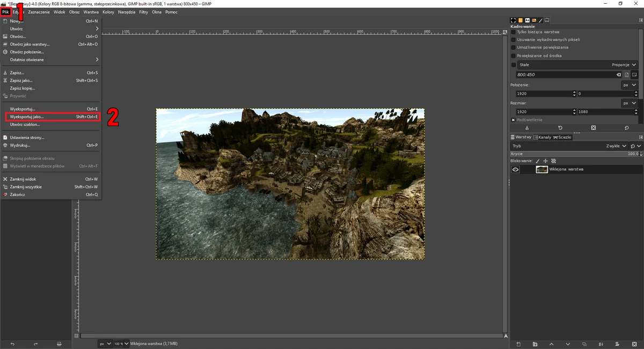Raise the layer with up arrow icon
The width and height of the screenshot is (644, 349).
click(x=552, y=344)
